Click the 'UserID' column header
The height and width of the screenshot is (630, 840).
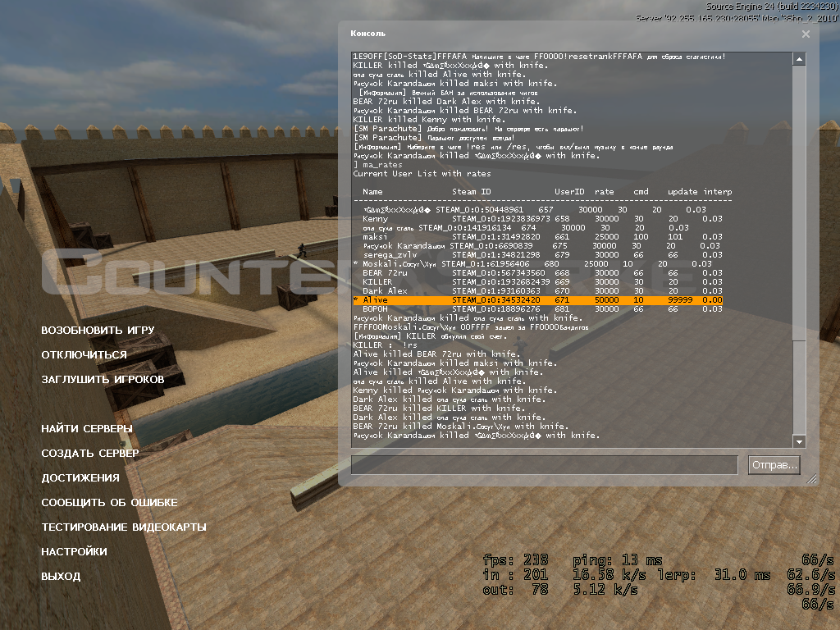(569, 192)
